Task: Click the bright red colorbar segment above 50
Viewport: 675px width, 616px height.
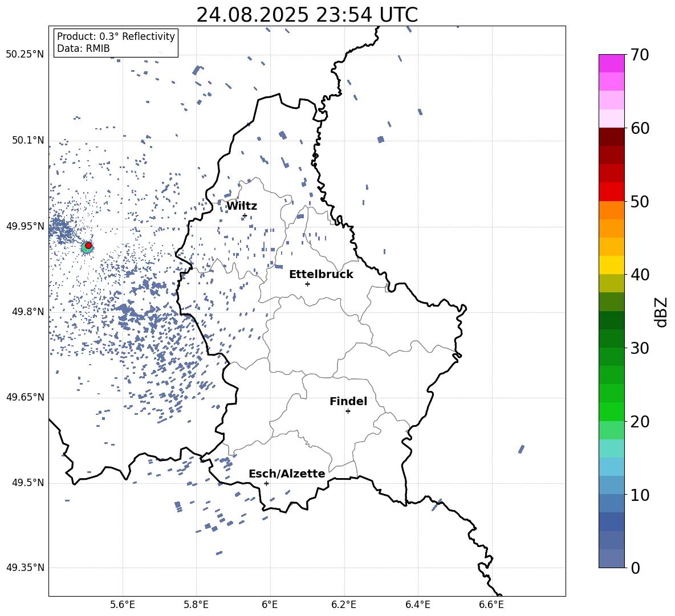Action: [611, 191]
